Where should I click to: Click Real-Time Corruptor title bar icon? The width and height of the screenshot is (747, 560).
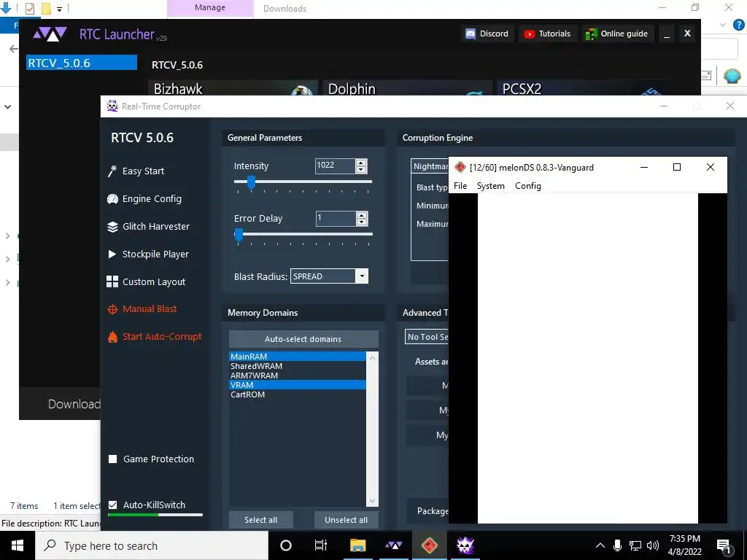click(112, 106)
